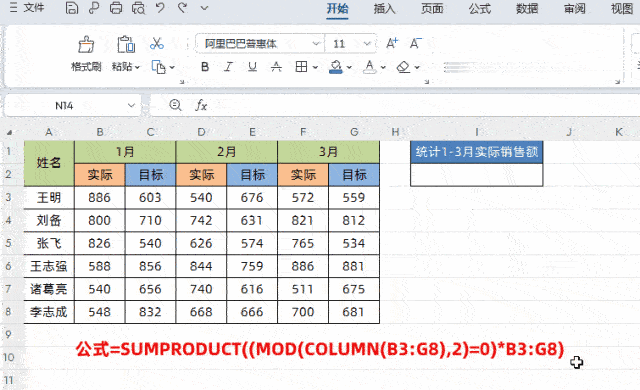Click the Format Painter (格式刷) icon
This screenshot has width=640, height=390.
(x=86, y=44)
